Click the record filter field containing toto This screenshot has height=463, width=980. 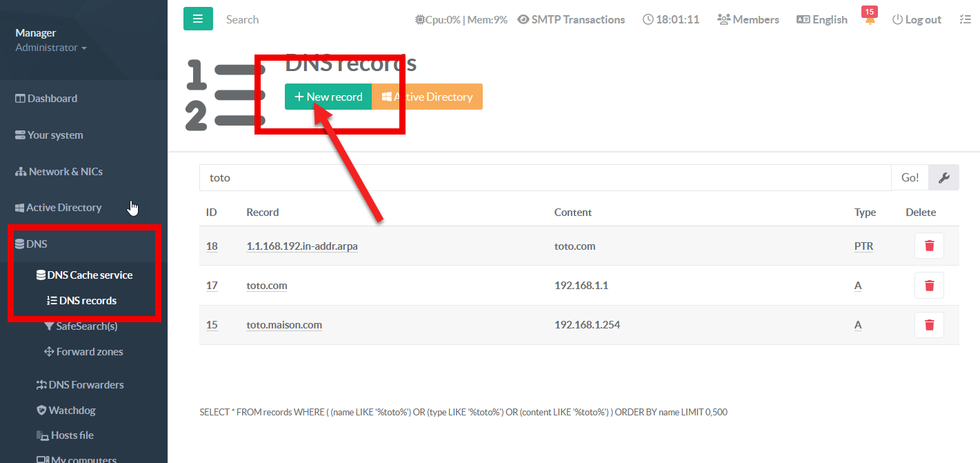pos(545,178)
